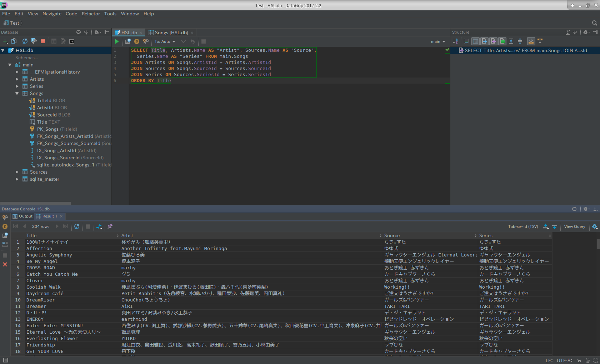Run the query with the green Execute button
This screenshot has width=600, height=364.
[x=116, y=41]
